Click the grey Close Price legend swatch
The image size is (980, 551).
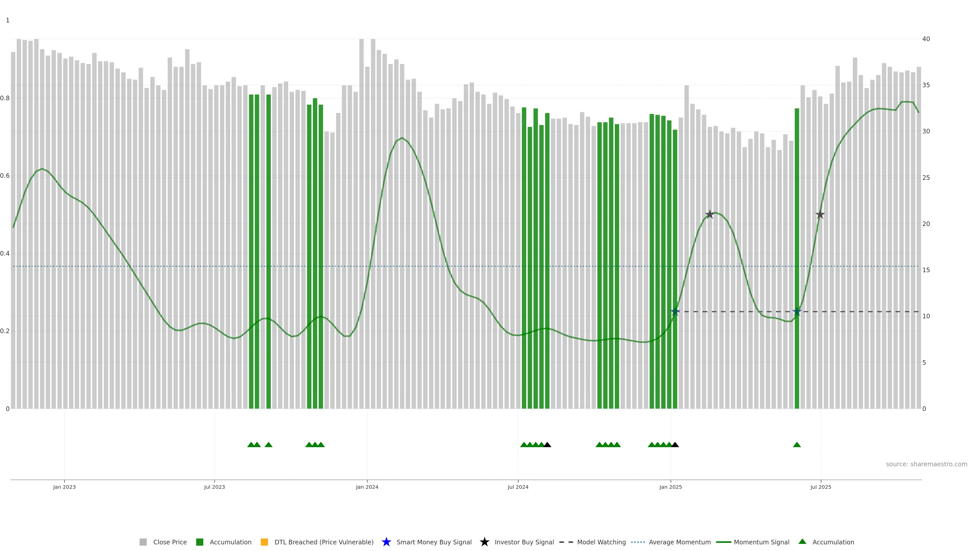click(143, 542)
